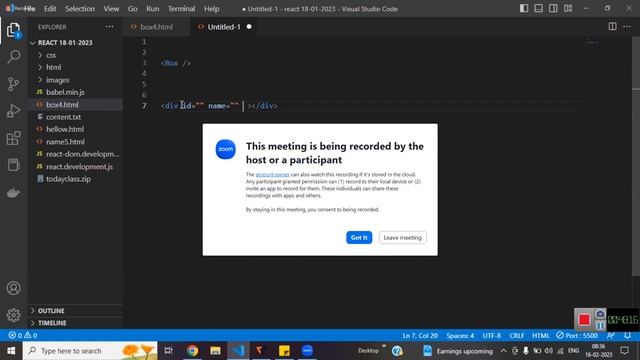Stop recording with the red square button
Screen dimensions: 640x360
click(x=584, y=320)
